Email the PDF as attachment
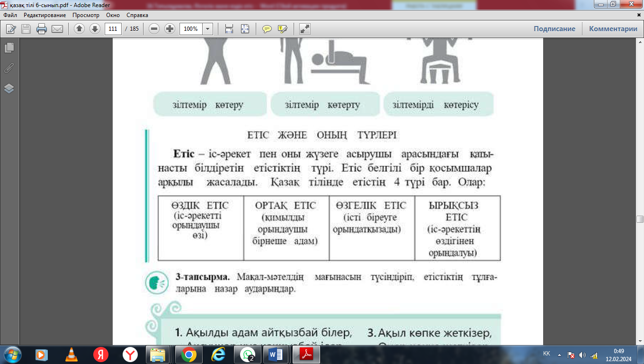The width and height of the screenshot is (644, 364). tap(57, 28)
